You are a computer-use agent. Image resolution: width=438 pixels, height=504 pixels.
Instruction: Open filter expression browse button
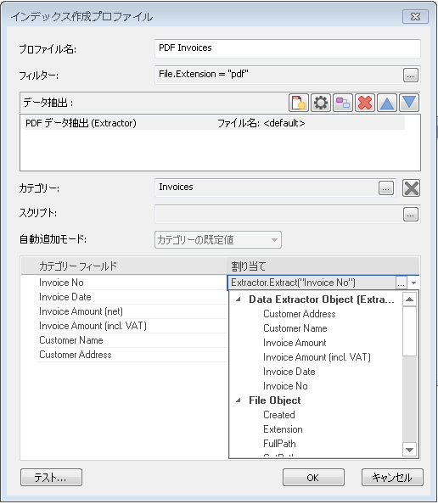pos(411,76)
